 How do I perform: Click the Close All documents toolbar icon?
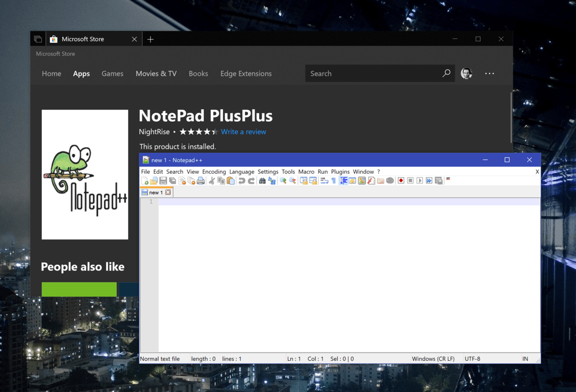pyautogui.click(x=191, y=180)
